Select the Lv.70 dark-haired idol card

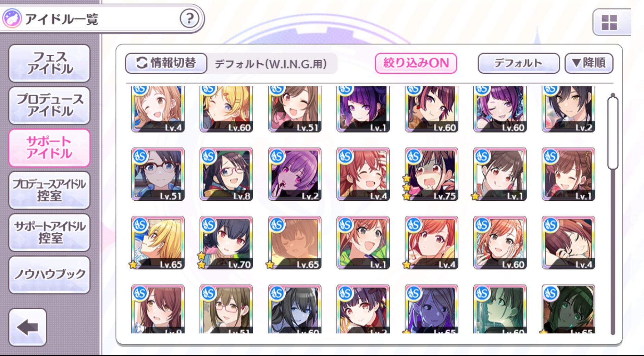(x=226, y=243)
